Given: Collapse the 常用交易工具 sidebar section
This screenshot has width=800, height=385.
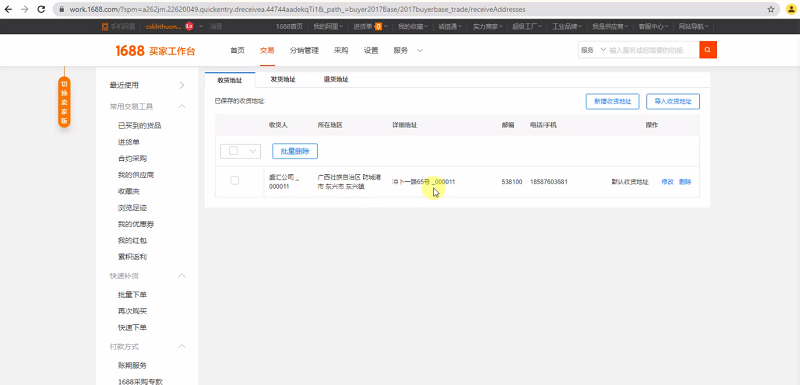Looking at the screenshot, I should point(182,107).
